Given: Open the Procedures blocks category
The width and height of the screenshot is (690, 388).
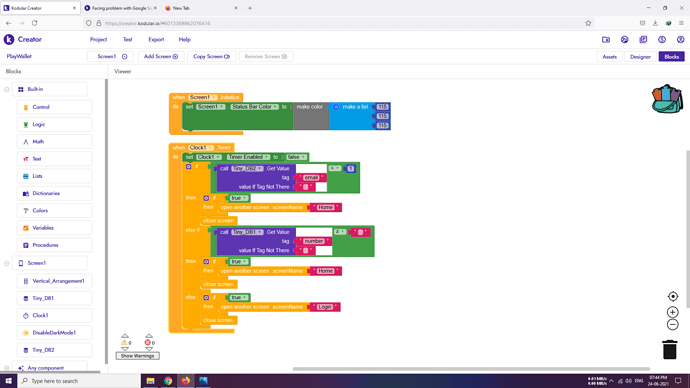Looking at the screenshot, I should click(55, 245).
